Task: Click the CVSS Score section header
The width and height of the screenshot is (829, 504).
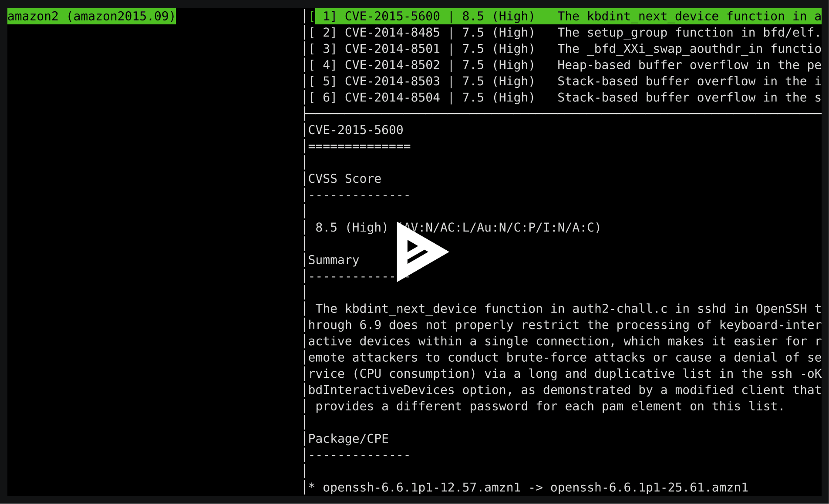Action: point(344,178)
